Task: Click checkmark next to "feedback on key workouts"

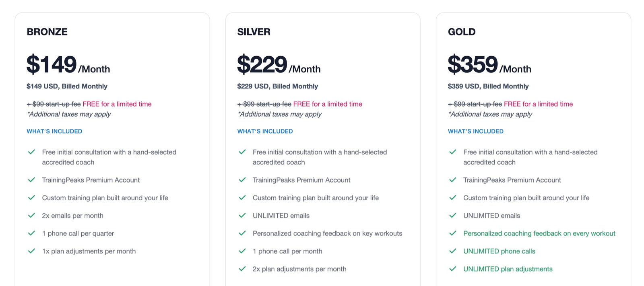Action: click(242, 233)
